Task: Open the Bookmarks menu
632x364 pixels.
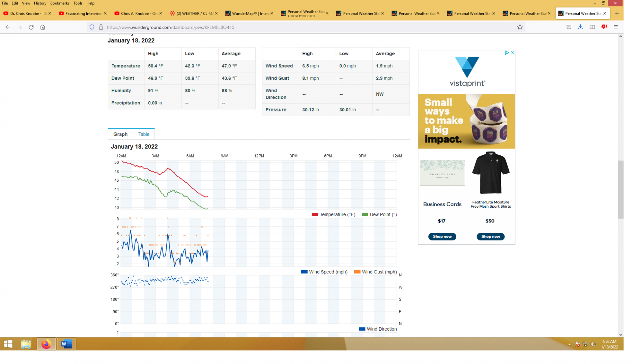Action: [x=60, y=3]
